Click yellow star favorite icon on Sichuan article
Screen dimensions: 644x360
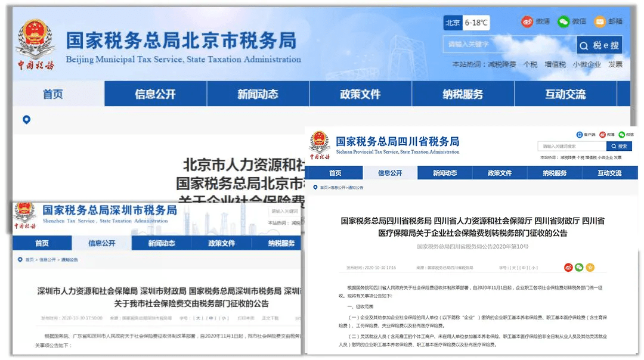590,268
